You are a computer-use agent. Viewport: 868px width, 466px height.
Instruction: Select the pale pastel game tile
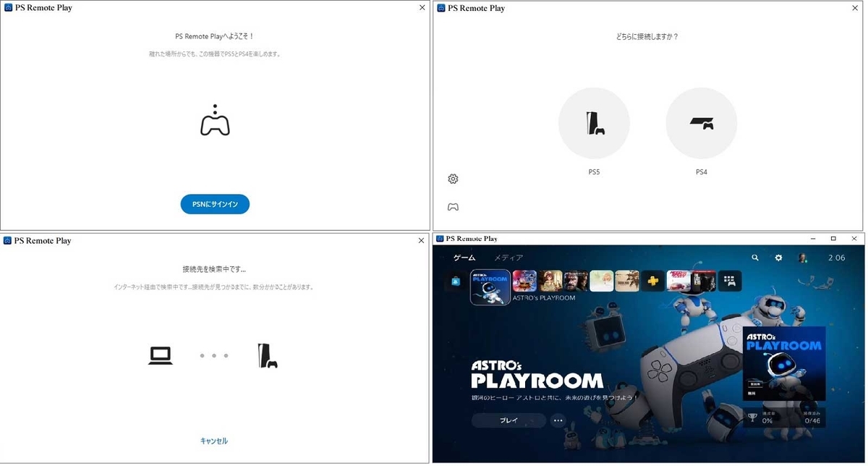[602, 281]
